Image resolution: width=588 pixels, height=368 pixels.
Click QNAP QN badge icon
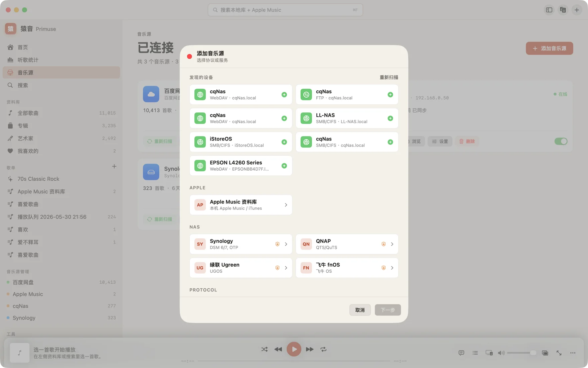pos(306,244)
